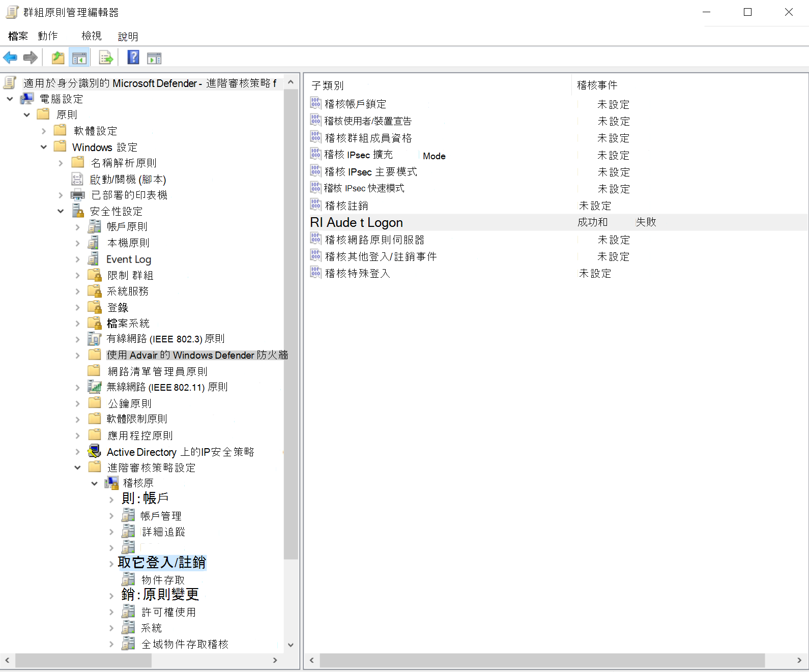Expand the 軟體設定 folder
The height and width of the screenshot is (672, 809).
point(44,131)
